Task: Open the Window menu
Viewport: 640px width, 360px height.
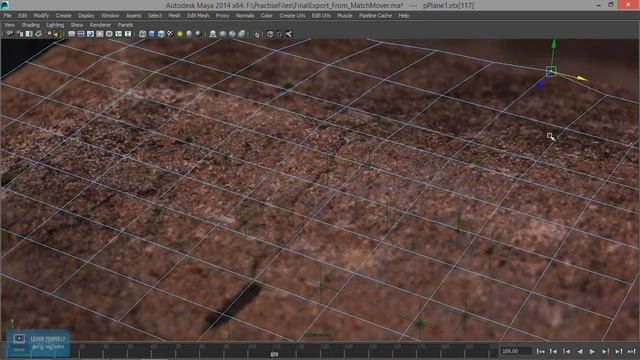Action: 110,16
